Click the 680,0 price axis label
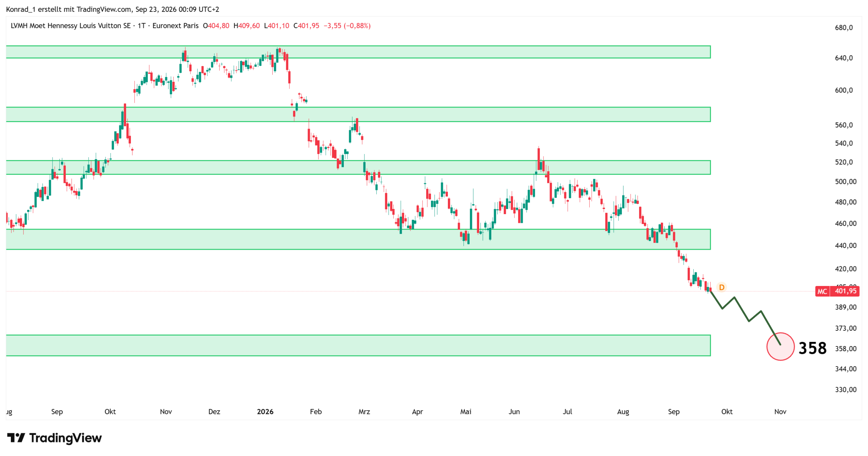The image size is (868, 456). [x=844, y=28]
